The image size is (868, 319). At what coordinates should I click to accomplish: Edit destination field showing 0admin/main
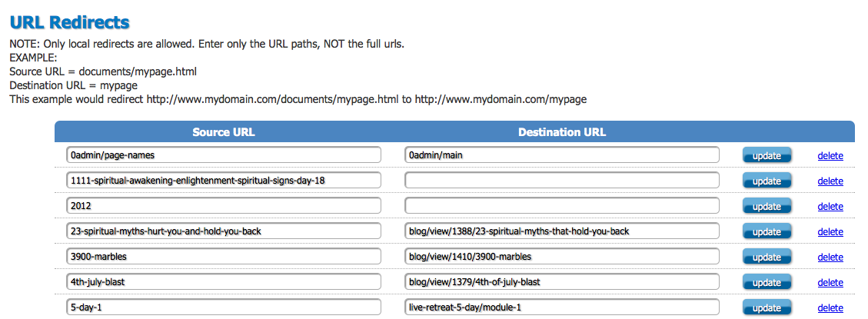(x=562, y=155)
